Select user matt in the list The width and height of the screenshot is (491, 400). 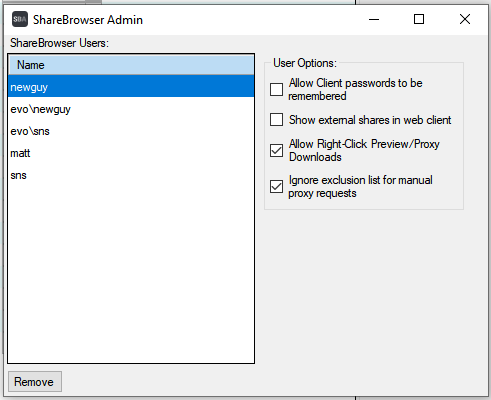[131, 153]
